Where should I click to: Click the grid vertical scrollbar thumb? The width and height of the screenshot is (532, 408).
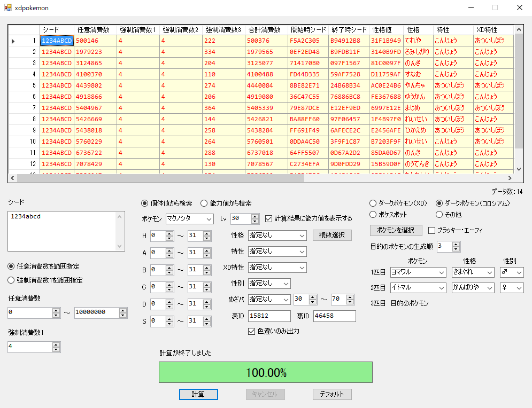519,91
